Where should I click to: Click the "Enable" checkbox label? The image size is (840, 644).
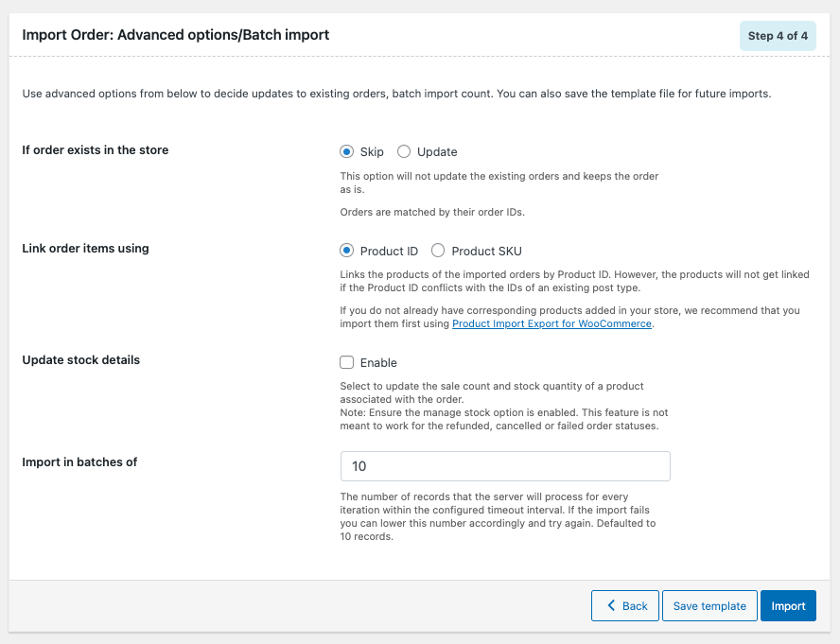pos(378,362)
